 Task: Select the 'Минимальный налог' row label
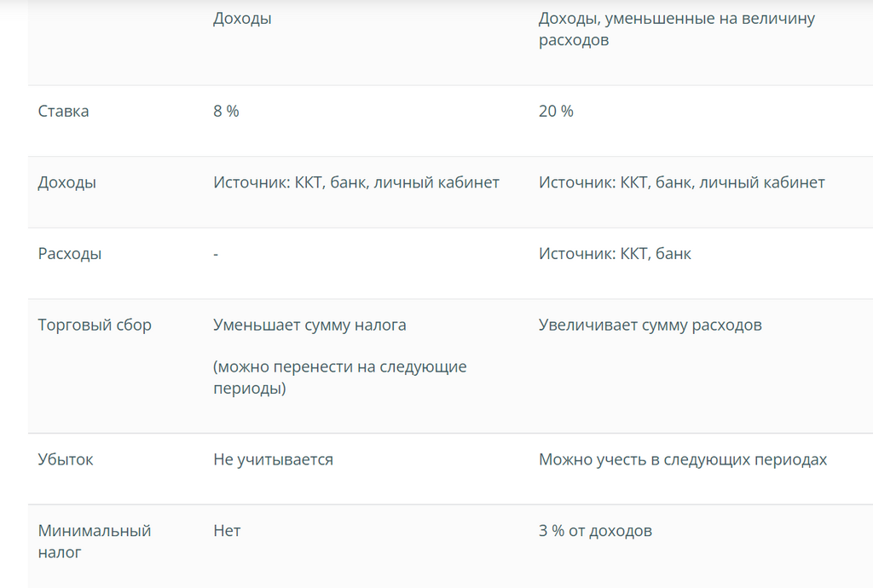(x=94, y=541)
